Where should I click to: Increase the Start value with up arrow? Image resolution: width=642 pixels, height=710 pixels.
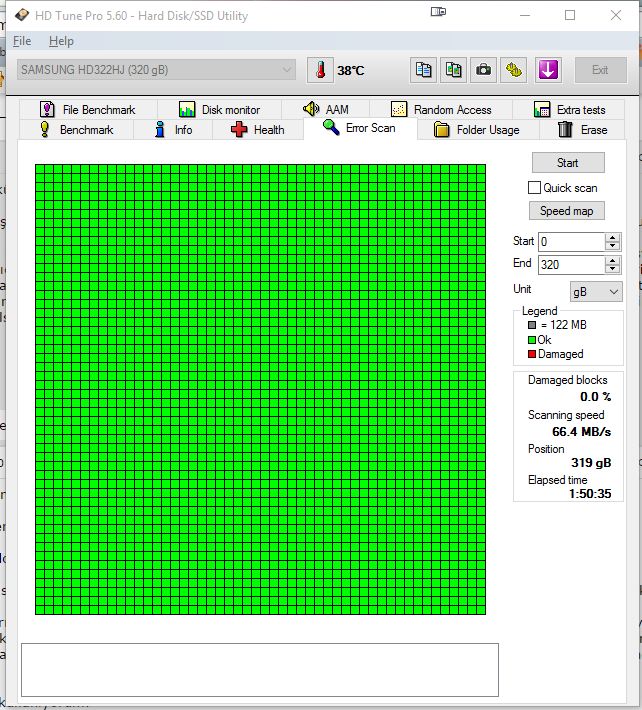point(613,238)
